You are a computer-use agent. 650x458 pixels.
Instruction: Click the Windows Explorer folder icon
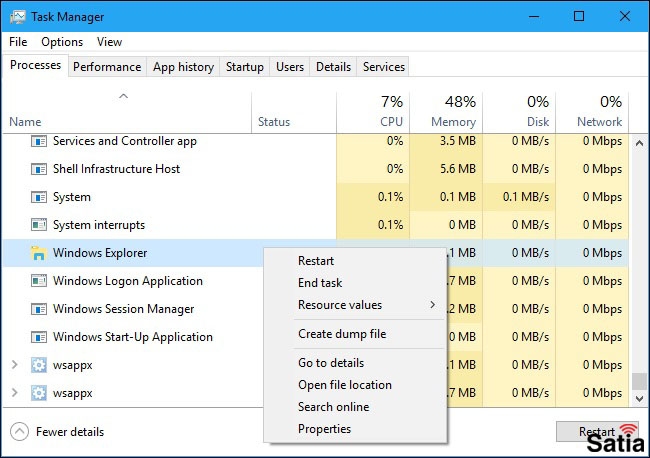[x=39, y=253]
